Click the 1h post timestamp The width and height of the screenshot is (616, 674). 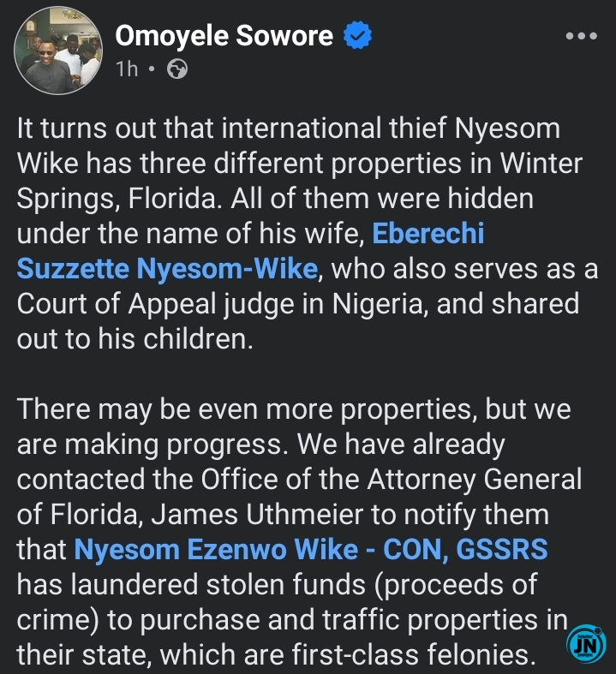pyautogui.click(x=127, y=69)
